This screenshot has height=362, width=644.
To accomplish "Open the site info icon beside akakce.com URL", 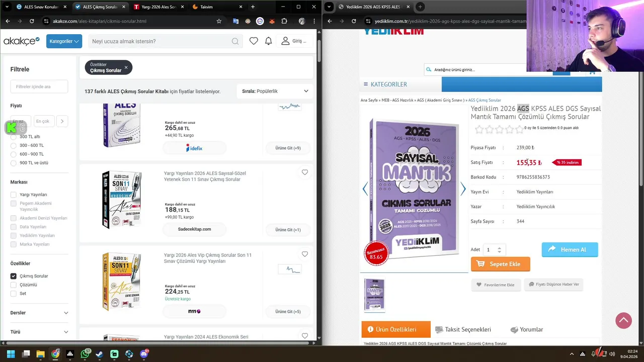I will click(46, 21).
